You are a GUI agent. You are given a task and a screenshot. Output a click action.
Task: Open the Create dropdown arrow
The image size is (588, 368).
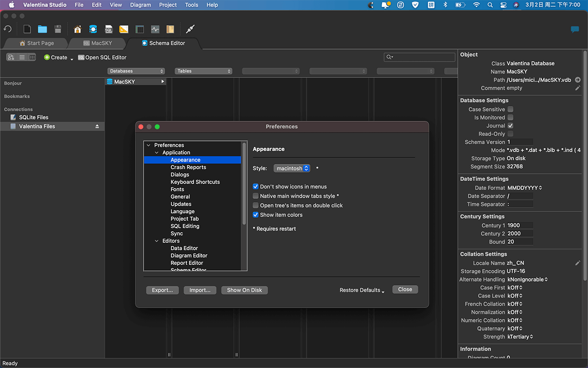point(72,59)
